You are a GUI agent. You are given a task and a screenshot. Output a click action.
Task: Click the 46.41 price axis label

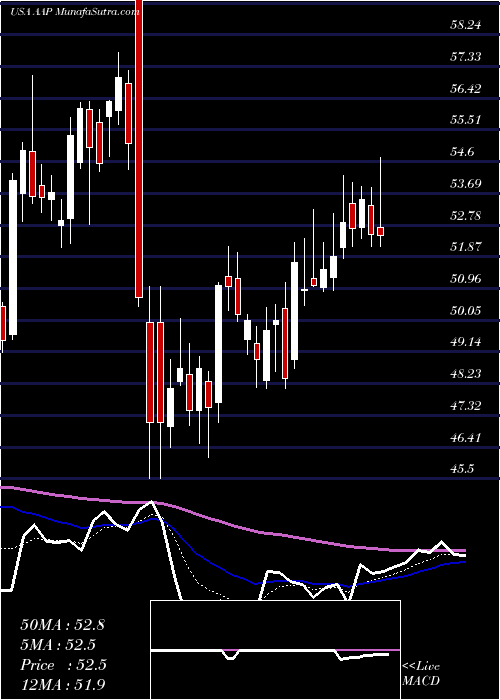(x=465, y=438)
